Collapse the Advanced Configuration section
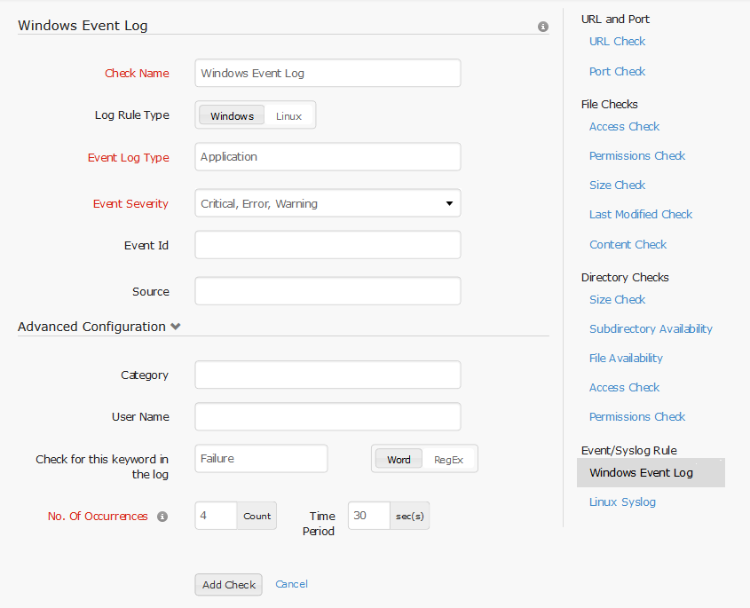The width and height of the screenshot is (750, 608). [x=176, y=327]
